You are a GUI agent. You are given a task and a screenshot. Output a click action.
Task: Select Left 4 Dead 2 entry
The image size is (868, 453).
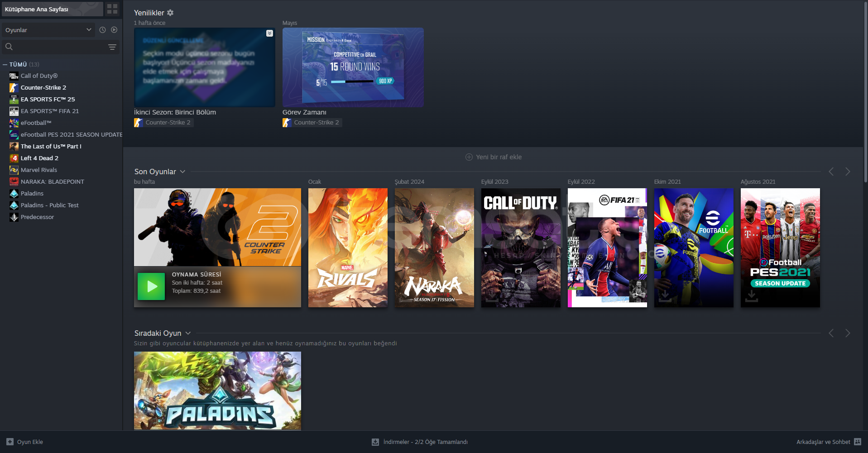pyautogui.click(x=39, y=158)
